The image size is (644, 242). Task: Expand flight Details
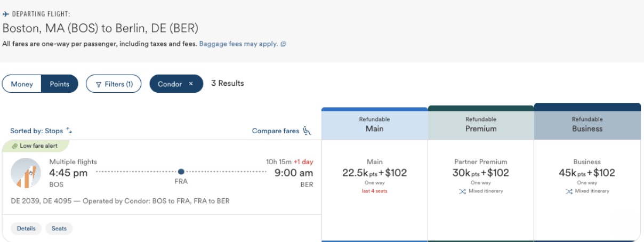26,229
